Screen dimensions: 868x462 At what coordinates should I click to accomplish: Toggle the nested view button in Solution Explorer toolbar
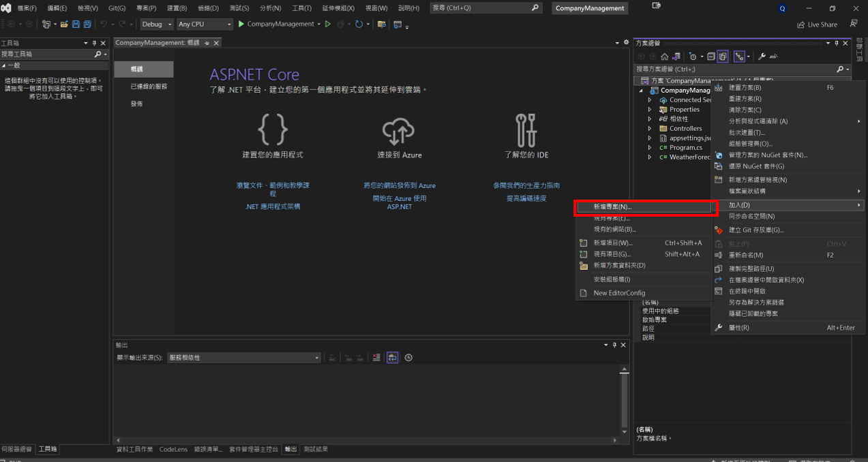[739, 57]
